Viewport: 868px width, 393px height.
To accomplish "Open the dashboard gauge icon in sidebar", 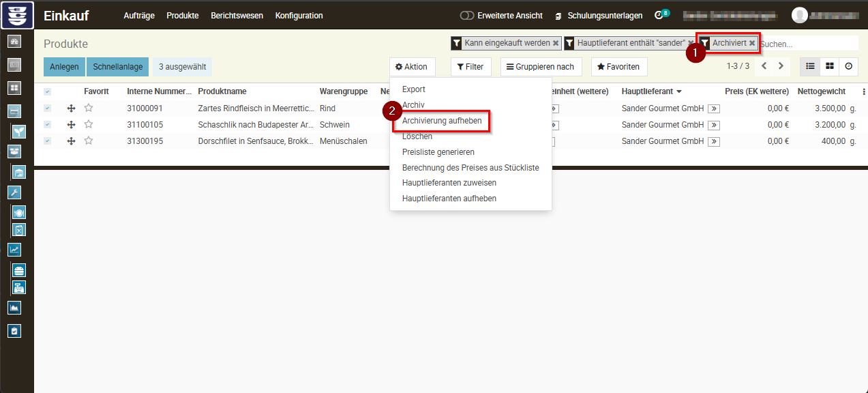I will [x=14, y=42].
